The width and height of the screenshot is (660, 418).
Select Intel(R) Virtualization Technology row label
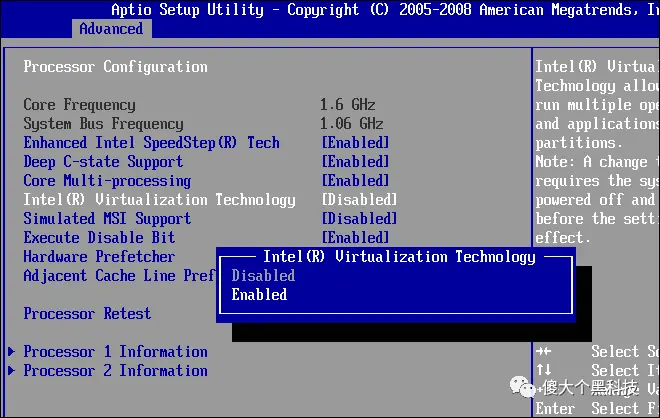coord(160,200)
